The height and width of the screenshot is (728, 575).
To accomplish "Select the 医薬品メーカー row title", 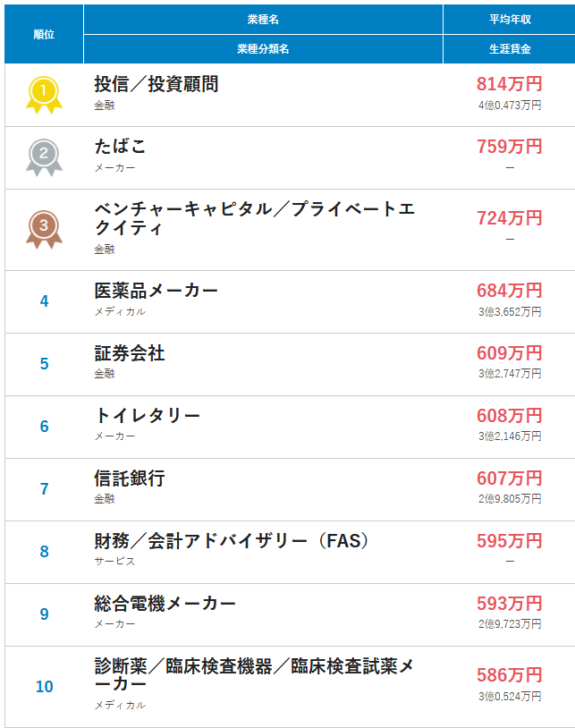I will 156,291.
